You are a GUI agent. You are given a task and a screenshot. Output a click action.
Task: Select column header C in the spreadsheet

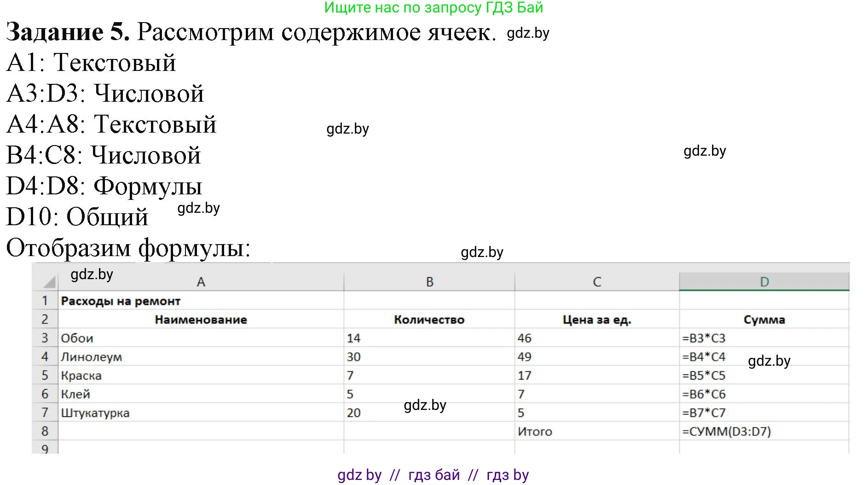[x=596, y=281]
